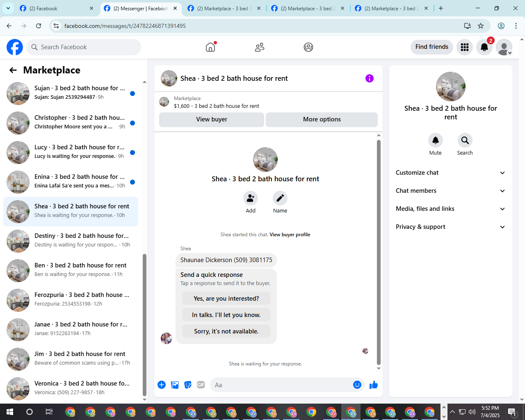Open Sujan conversation in chat list
The image size is (525, 420).
[x=71, y=94]
